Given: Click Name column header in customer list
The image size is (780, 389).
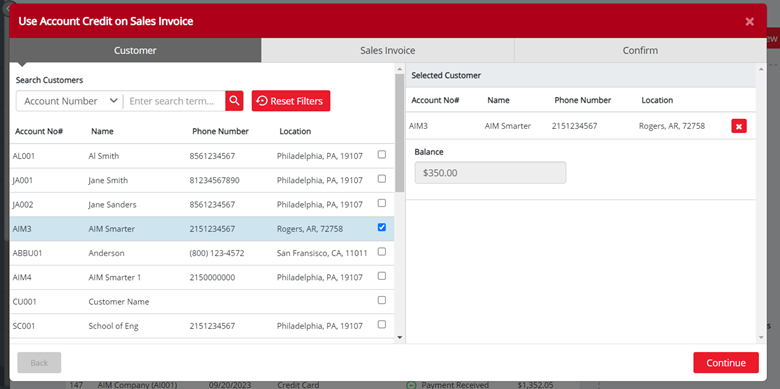Looking at the screenshot, I should [x=102, y=131].
